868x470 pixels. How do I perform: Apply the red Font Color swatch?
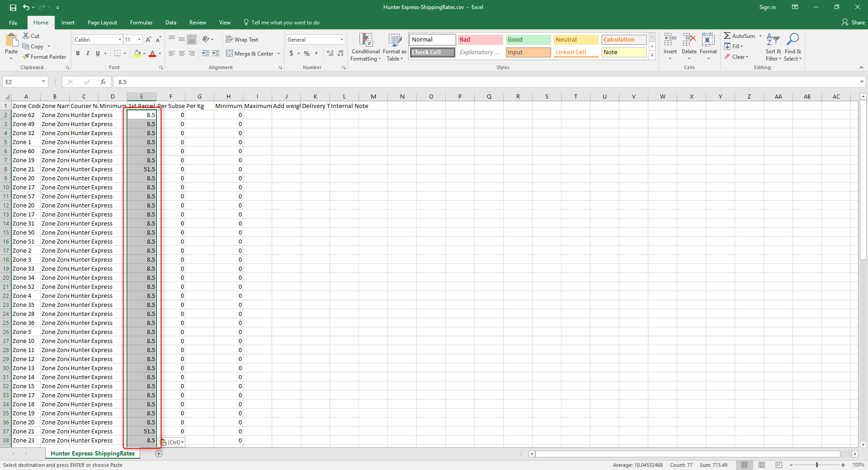click(152, 53)
